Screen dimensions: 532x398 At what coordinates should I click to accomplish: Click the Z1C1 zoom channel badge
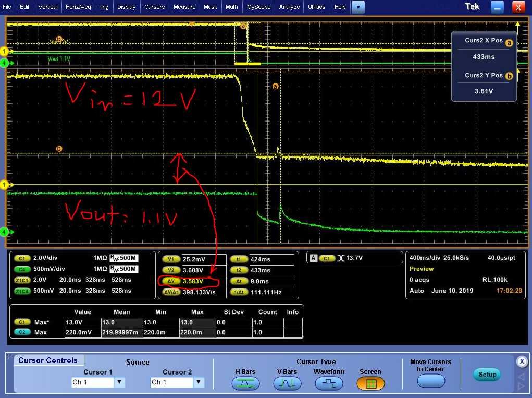(22, 280)
